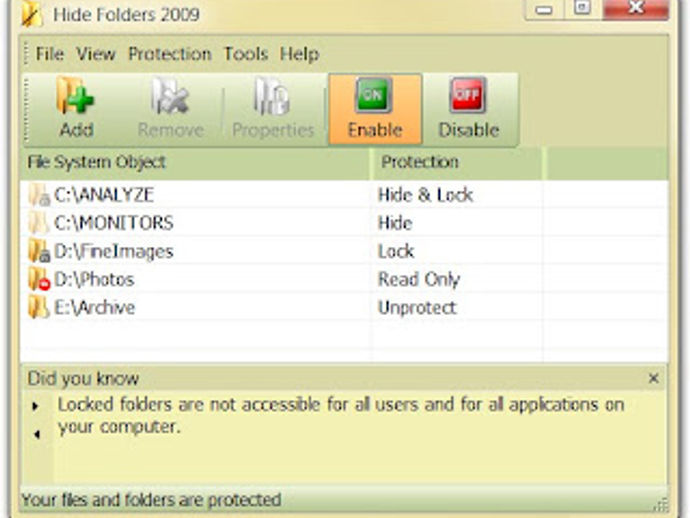Screen dimensions: 690x518
Task: Select the C:\ANALYZE row
Action: pos(344,195)
